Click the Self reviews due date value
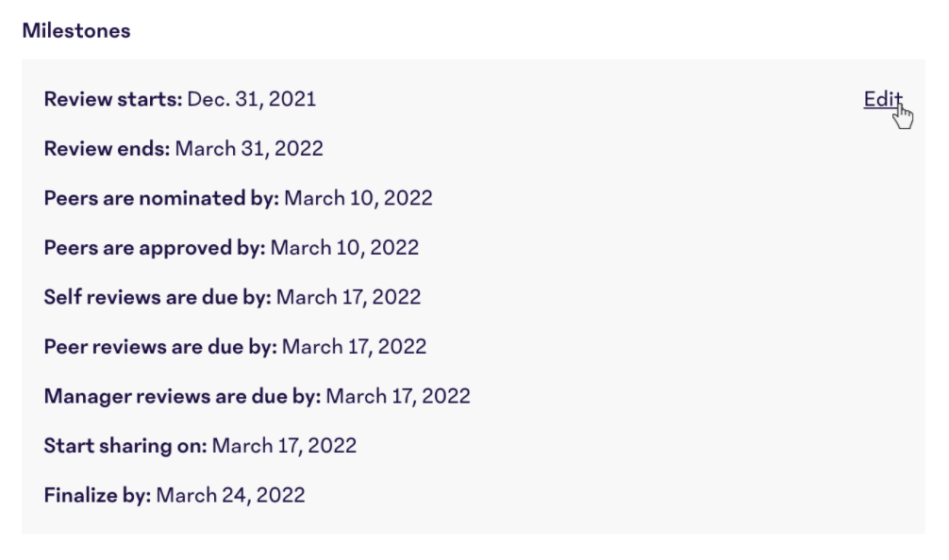This screenshot has width=949, height=560. click(x=349, y=298)
